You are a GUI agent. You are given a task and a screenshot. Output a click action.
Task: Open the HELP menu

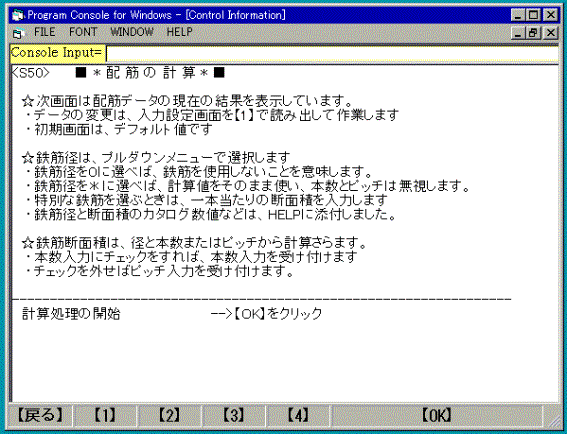(179, 32)
